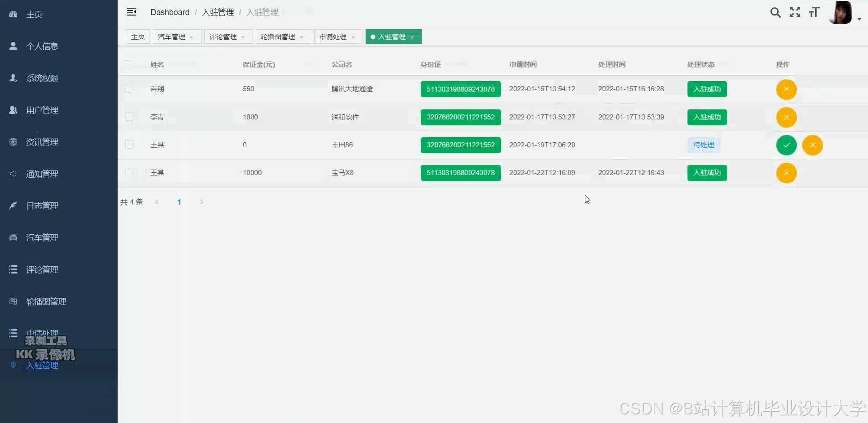Screen dimensions: 868x423
Task: Click the 待处理 status tag for 王其
Action: click(703, 145)
